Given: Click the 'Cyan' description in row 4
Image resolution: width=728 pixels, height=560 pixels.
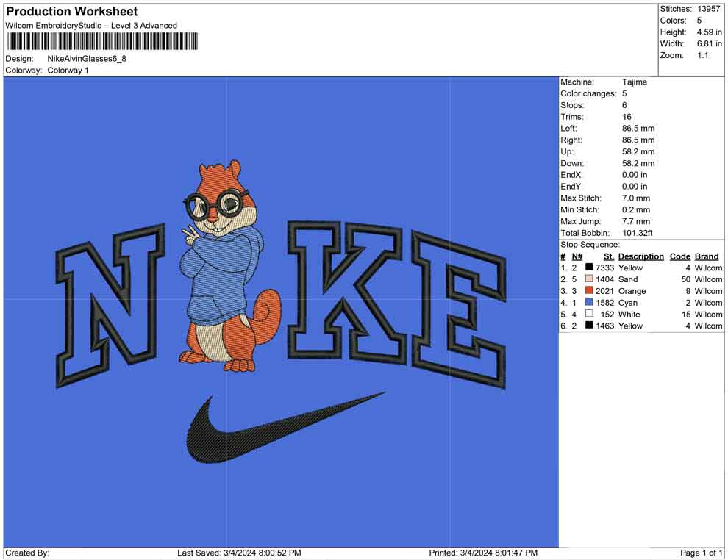Looking at the screenshot, I should [628, 303].
